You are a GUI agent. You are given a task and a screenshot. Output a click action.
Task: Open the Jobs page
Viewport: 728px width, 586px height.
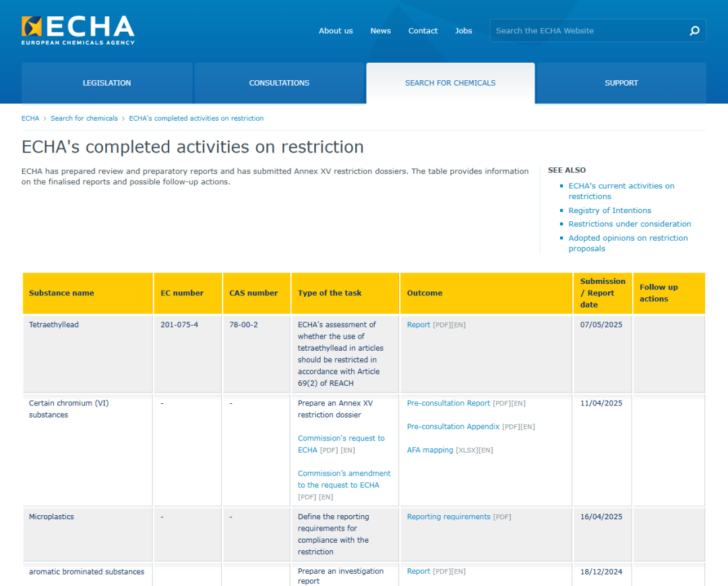coord(463,30)
